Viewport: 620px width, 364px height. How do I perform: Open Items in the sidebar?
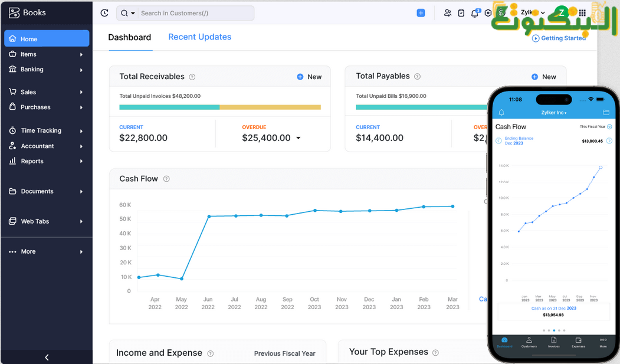pyautogui.click(x=47, y=54)
